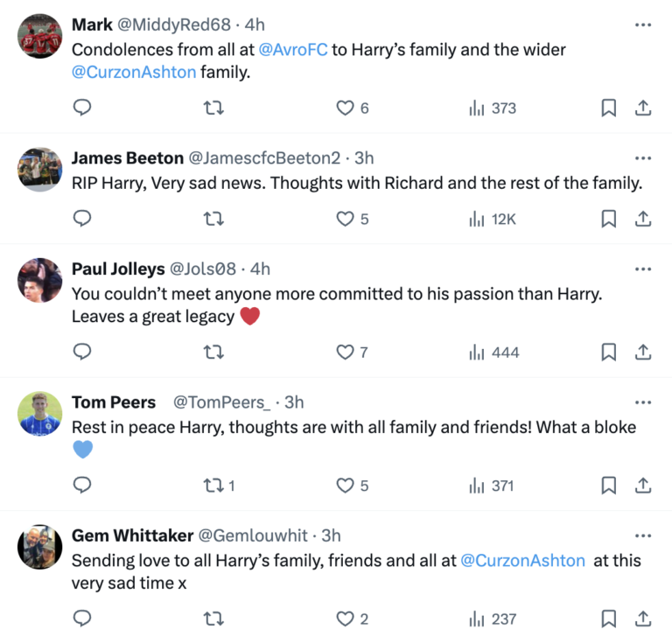View analytics for James Beeton's 12K views
Image resolution: width=672 pixels, height=643 pixels.
(x=493, y=219)
